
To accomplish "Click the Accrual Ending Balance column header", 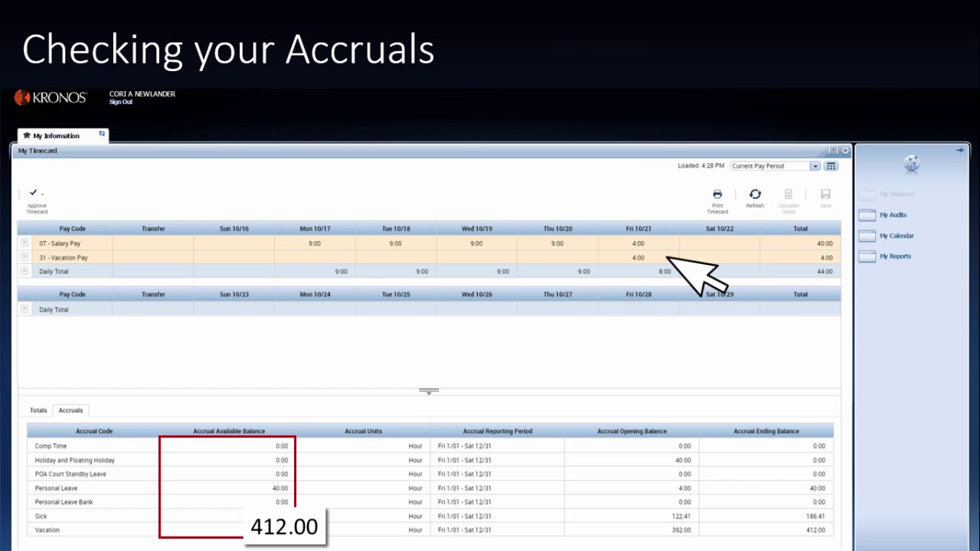I will coord(766,431).
